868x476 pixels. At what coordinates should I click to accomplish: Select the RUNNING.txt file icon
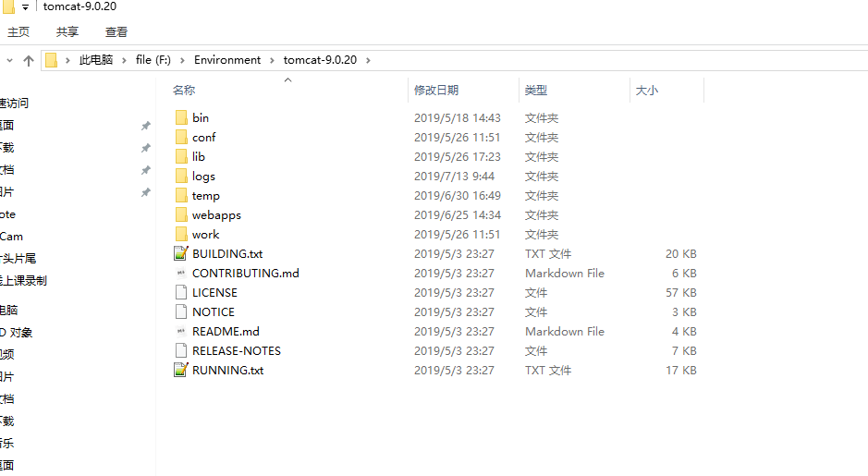click(x=181, y=370)
